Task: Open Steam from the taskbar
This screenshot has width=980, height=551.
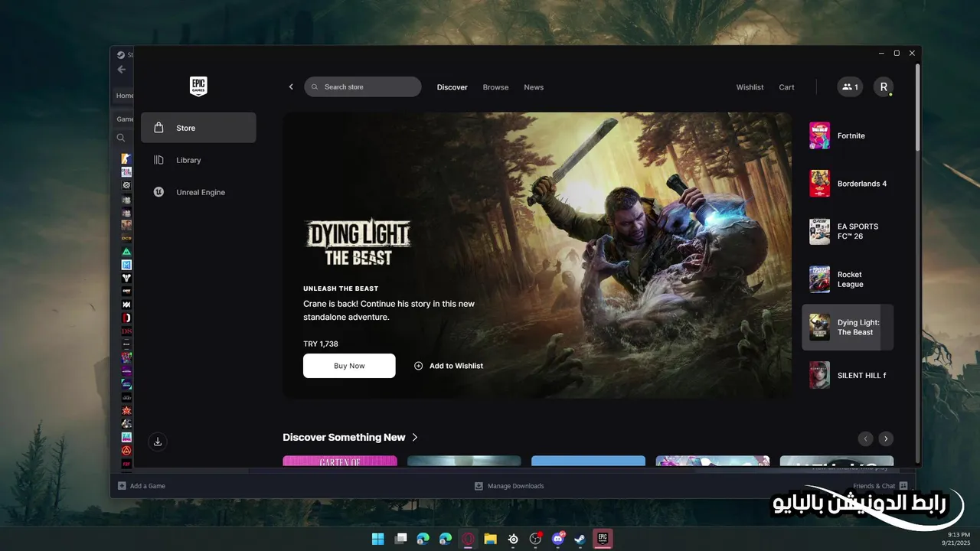Action: click(580, 539)
